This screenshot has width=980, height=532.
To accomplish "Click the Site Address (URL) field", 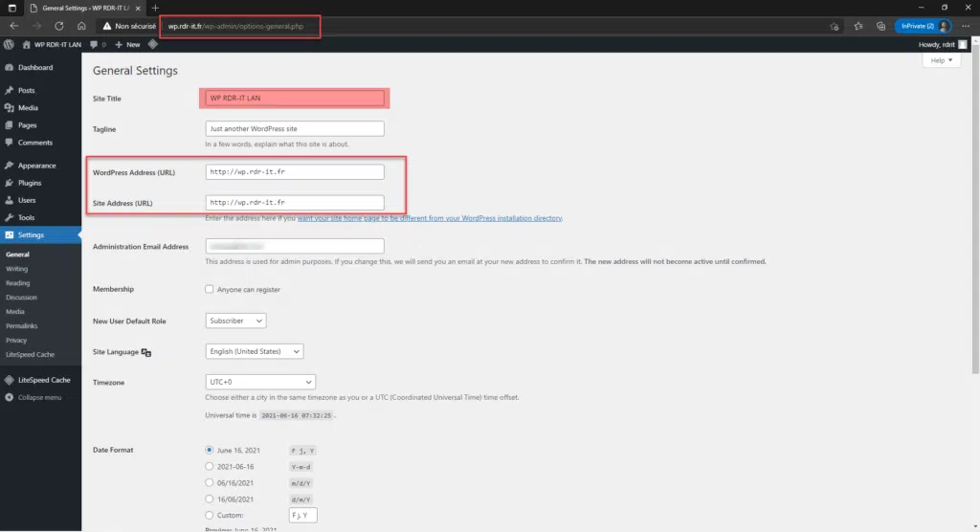I will pos(295,203).
